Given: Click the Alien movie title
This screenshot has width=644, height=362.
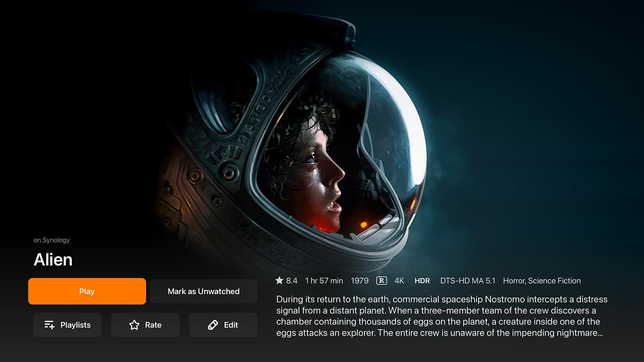Looking at the screenshot, I should point(53,260).
